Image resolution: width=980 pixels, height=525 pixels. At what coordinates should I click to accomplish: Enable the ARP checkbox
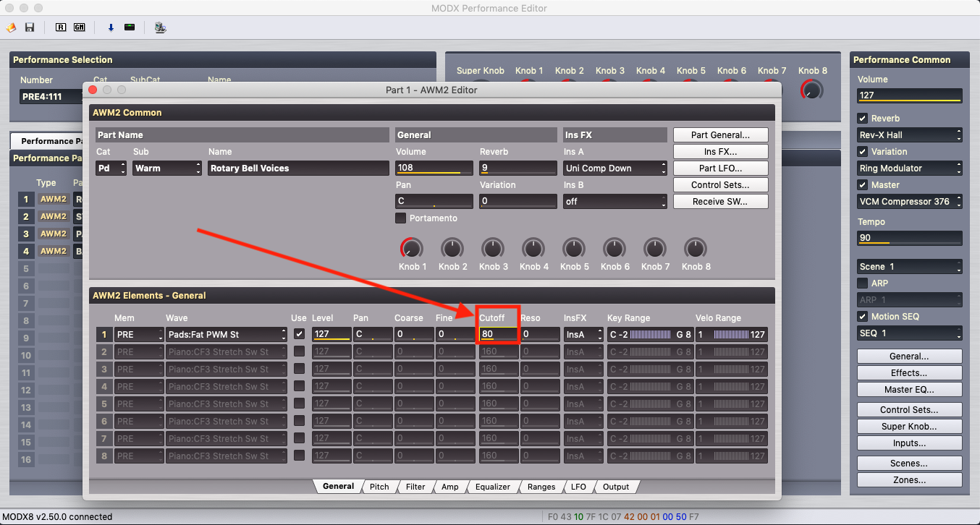[863, 283]
